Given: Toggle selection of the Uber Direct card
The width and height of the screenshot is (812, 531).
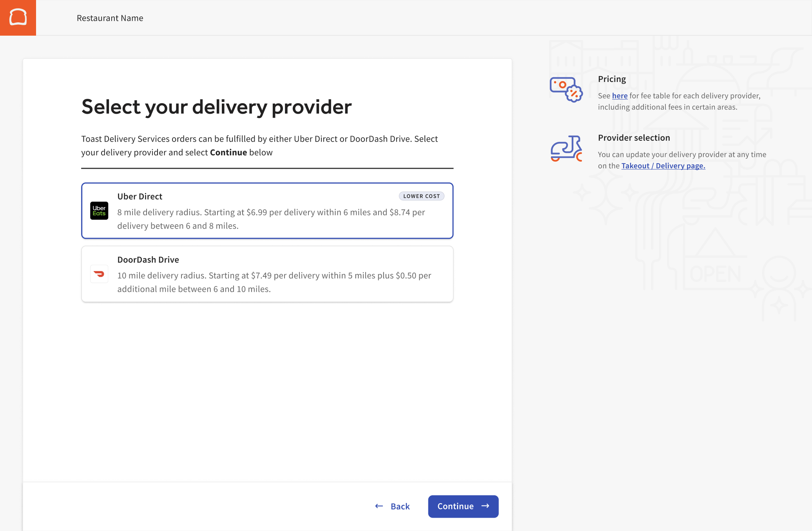Looking at the screenshot, I should coord(267,211).
